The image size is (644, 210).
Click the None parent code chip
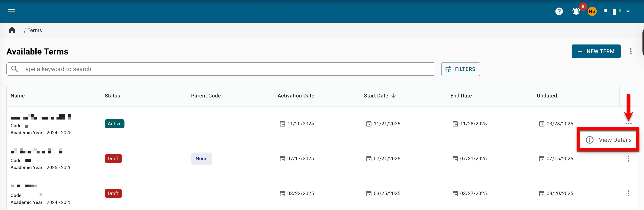coord(201,158)
